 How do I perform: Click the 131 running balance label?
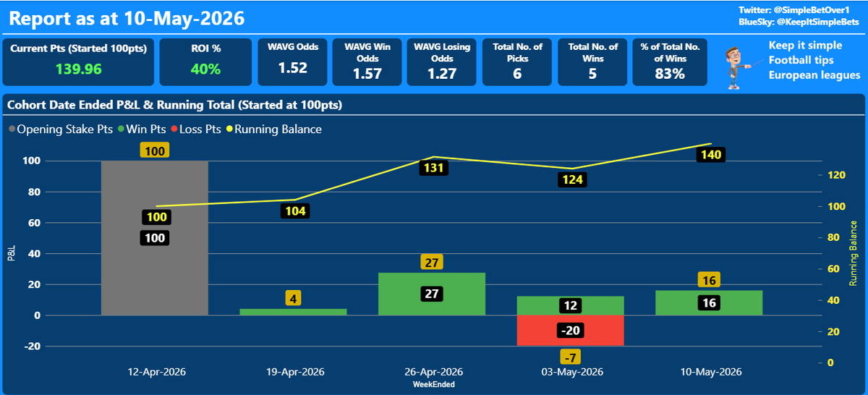[x=433, y=168]
